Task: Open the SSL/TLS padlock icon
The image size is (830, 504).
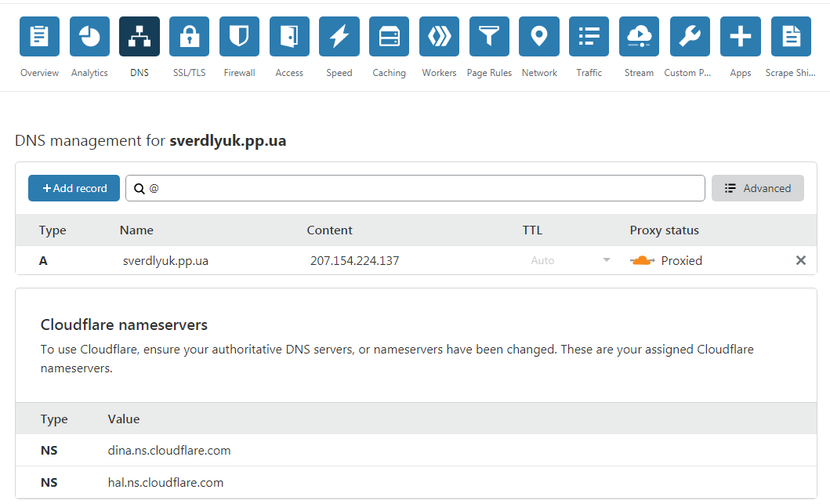Action: click(190, 37)
